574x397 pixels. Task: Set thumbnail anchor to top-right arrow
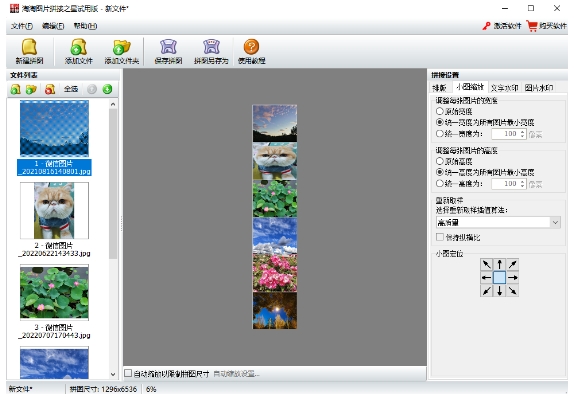point(512,264)
